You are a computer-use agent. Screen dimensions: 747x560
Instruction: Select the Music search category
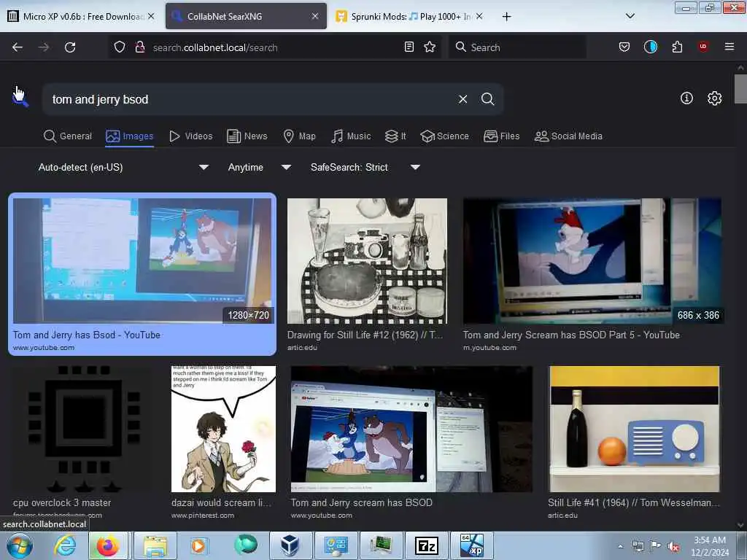(x=351, y=136)
